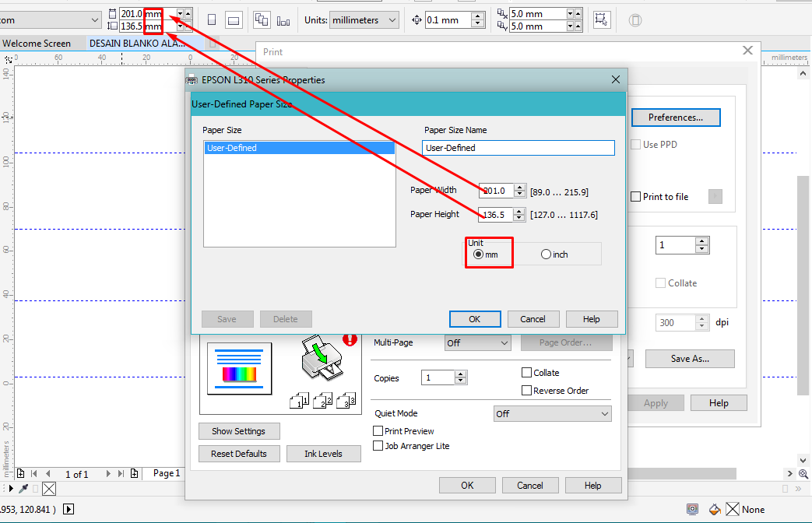Apply layout to all pages icon
The image size is (812, 523).
[x=262, y=20]
